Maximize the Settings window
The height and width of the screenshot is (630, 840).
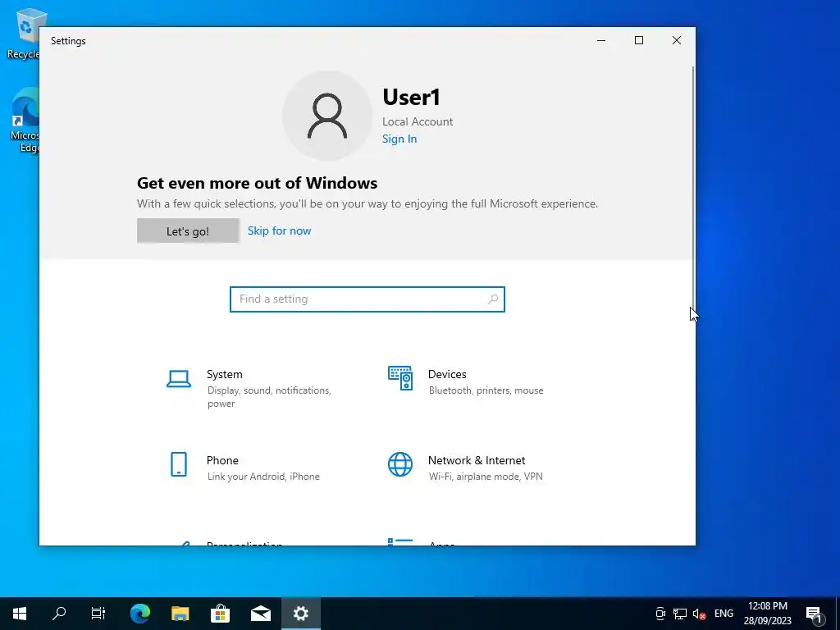pos(638,40)
